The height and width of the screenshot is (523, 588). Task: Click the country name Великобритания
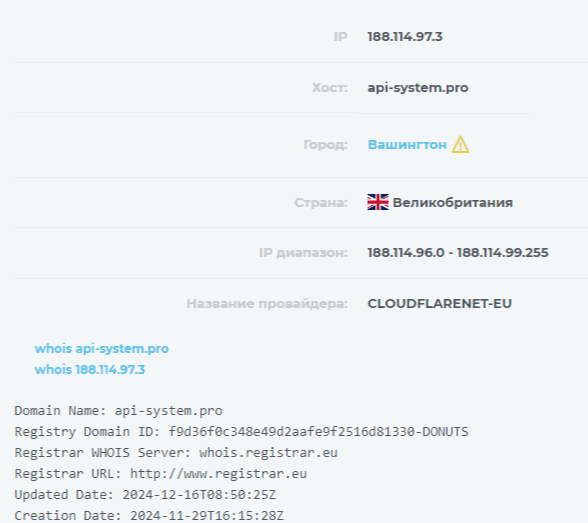point(453,202)
